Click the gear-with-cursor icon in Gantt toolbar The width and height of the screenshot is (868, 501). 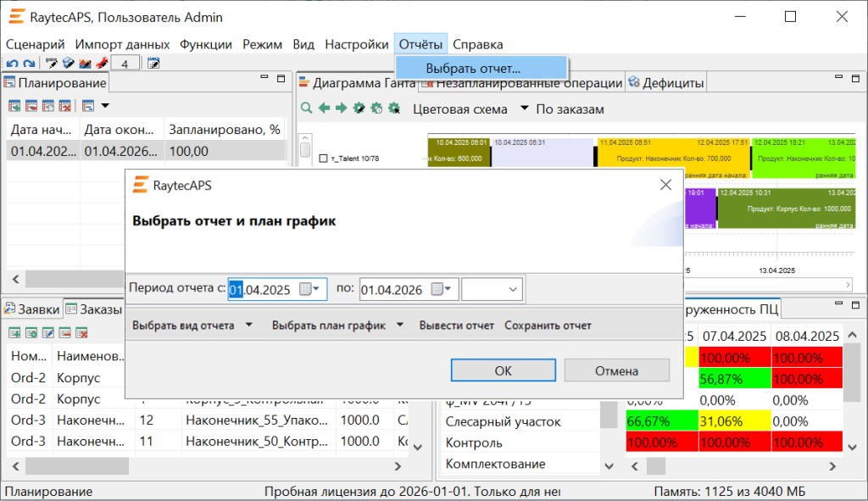tap(394, 109)
